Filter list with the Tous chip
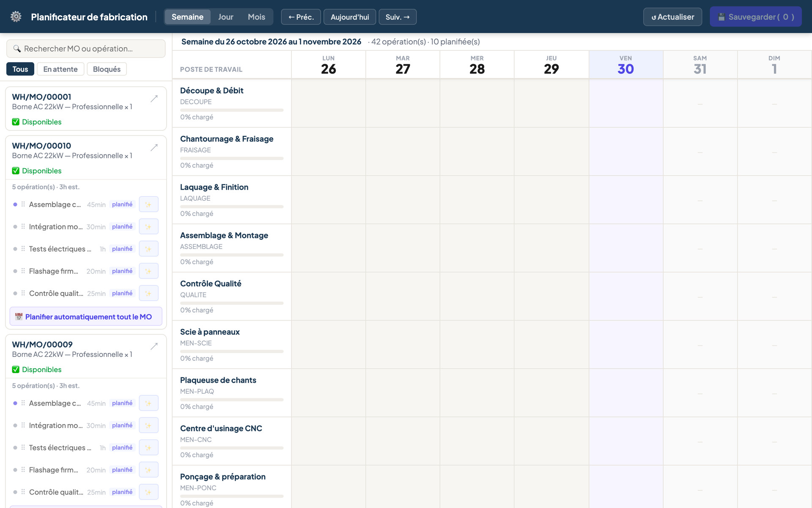812x508 pixels. tap(20, 69)
